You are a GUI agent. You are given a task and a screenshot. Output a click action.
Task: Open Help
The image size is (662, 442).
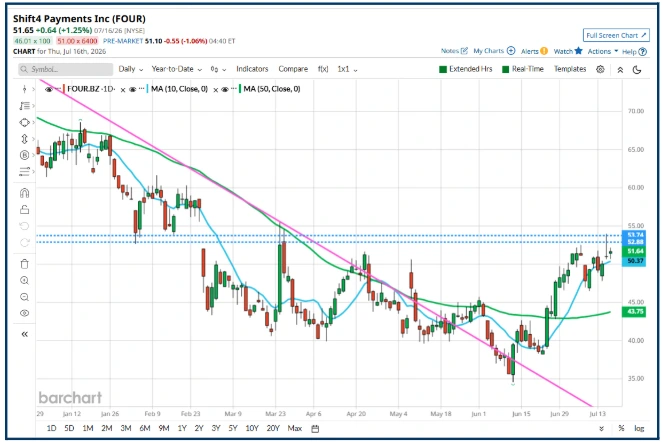point(634,52)
